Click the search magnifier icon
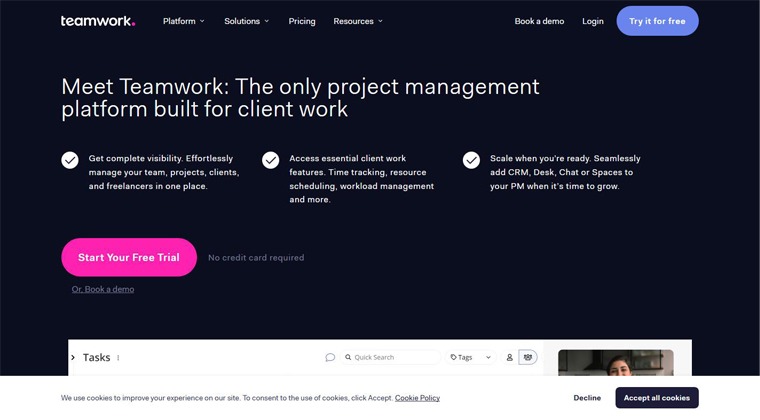 348,358
